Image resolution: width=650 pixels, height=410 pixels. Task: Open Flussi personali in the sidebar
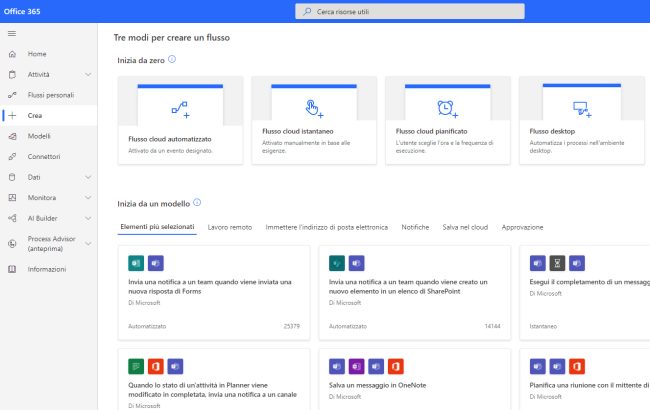49,95
